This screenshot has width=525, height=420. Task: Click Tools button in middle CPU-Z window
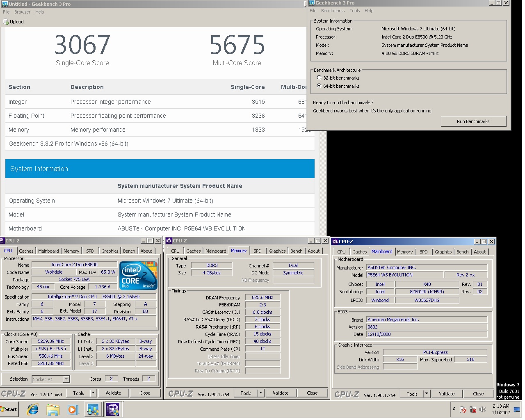(246, 393)
